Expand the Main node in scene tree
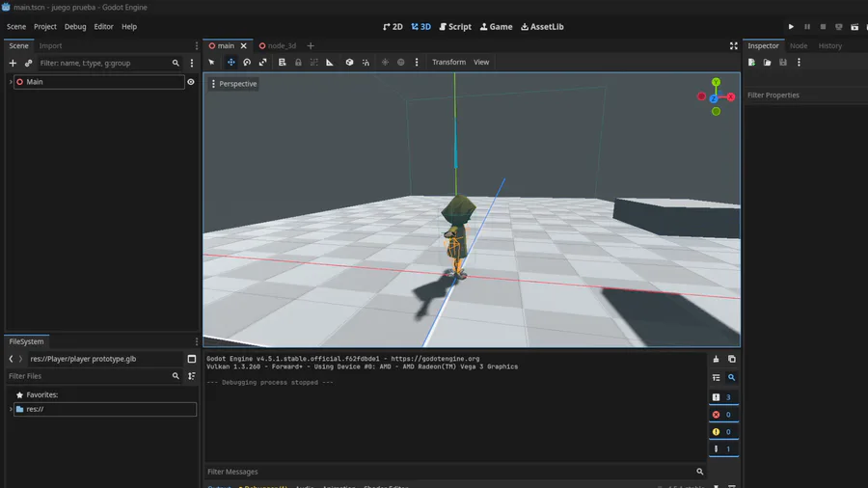Viewport: 868px width, 488px height. pyautogui.click(x=11, y=82)
